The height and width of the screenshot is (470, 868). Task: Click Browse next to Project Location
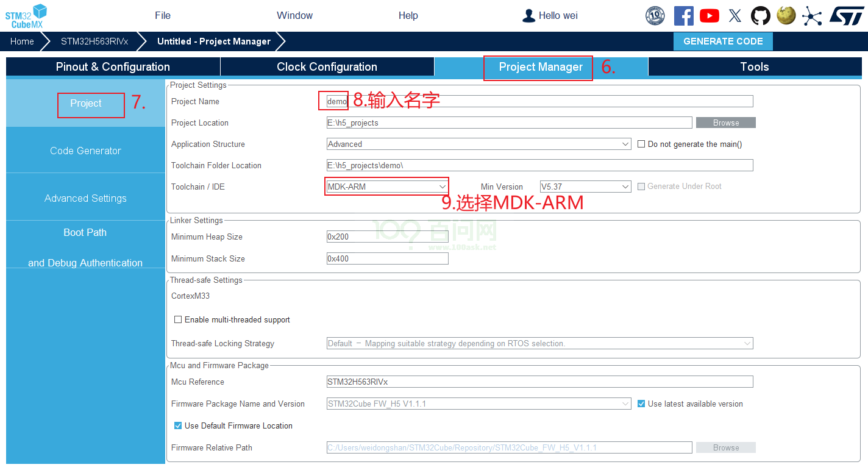coord(726,123)
